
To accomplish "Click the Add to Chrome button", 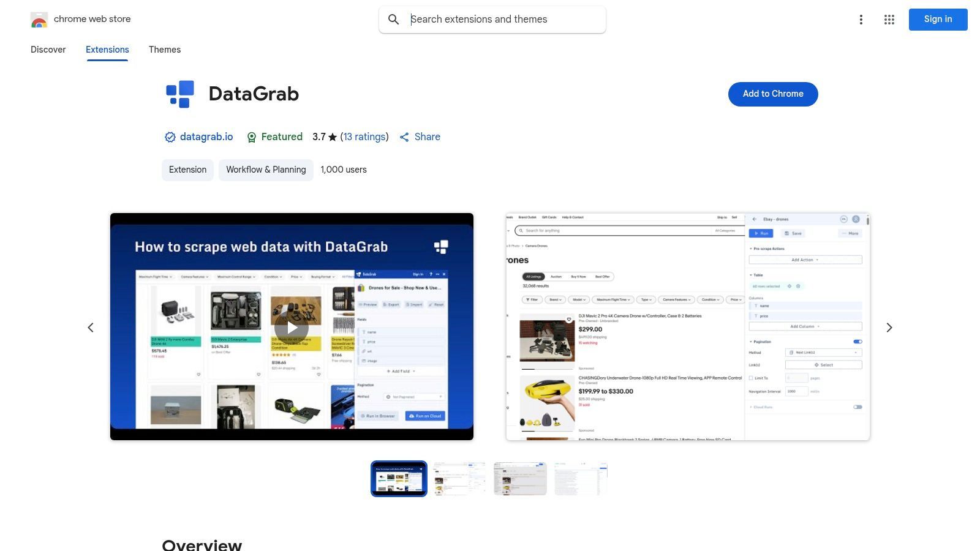I will (772, 94).
